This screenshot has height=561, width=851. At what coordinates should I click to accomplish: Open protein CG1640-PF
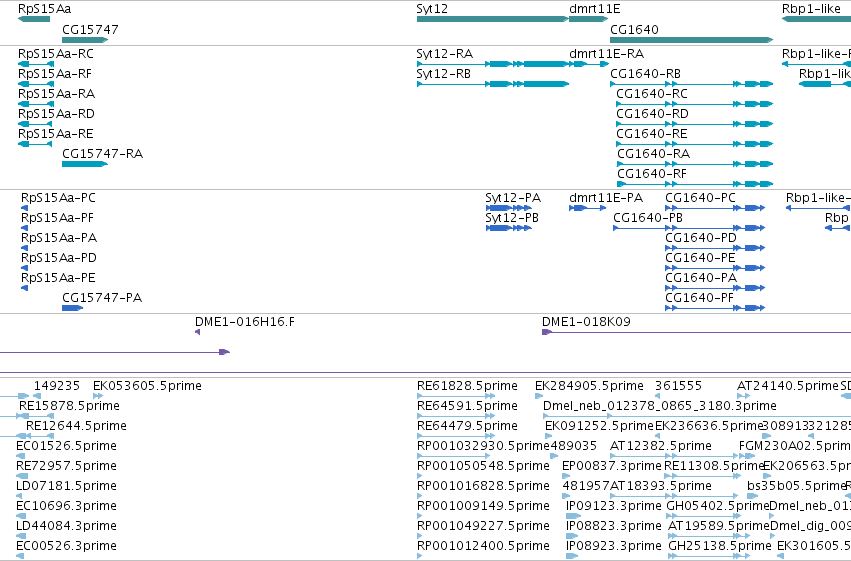(x=715, y=308)
